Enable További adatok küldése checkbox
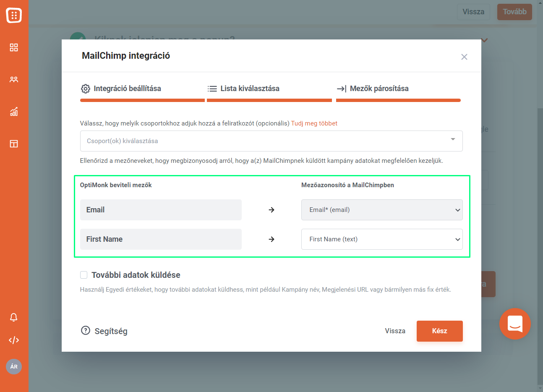 84,275
